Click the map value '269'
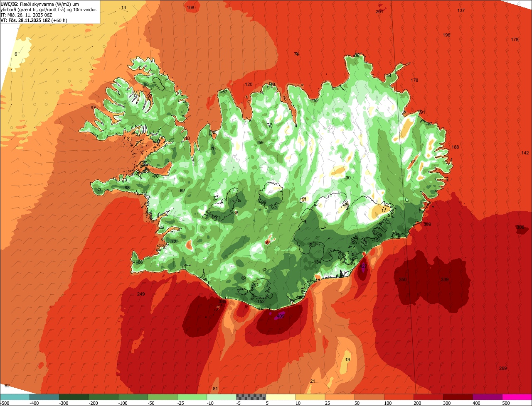This screenshot has width=532, height=406. [503, 369]
